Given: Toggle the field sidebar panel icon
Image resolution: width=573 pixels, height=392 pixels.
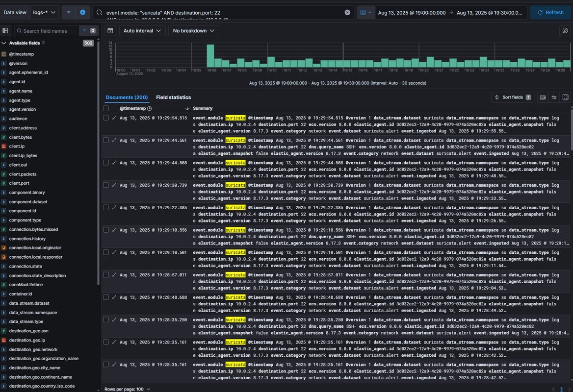Looking at the screenshot, I should point(5,31).
